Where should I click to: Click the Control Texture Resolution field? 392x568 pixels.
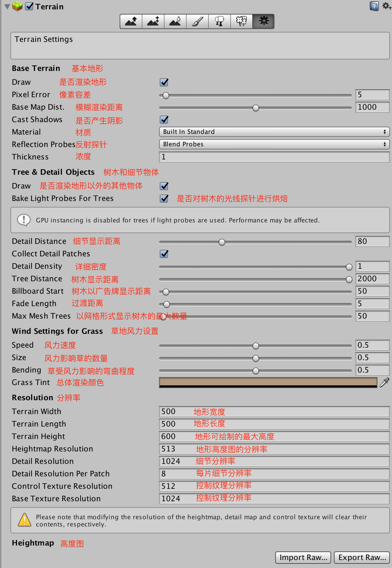pos(274,486)
